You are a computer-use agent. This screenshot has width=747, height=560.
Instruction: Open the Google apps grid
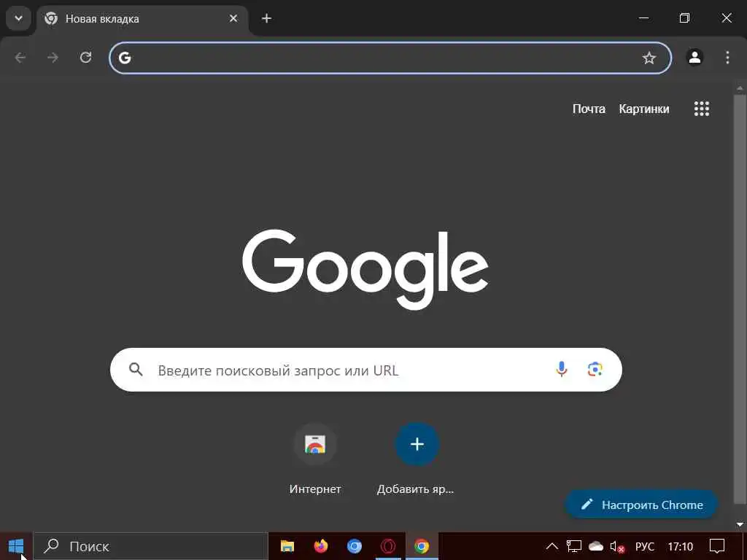[x=702, y=109]
